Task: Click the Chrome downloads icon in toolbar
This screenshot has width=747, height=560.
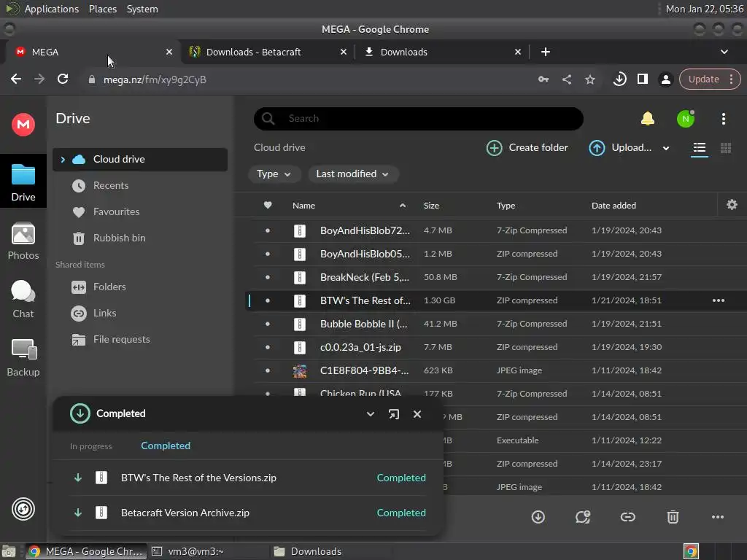Action: click(619, 79)
